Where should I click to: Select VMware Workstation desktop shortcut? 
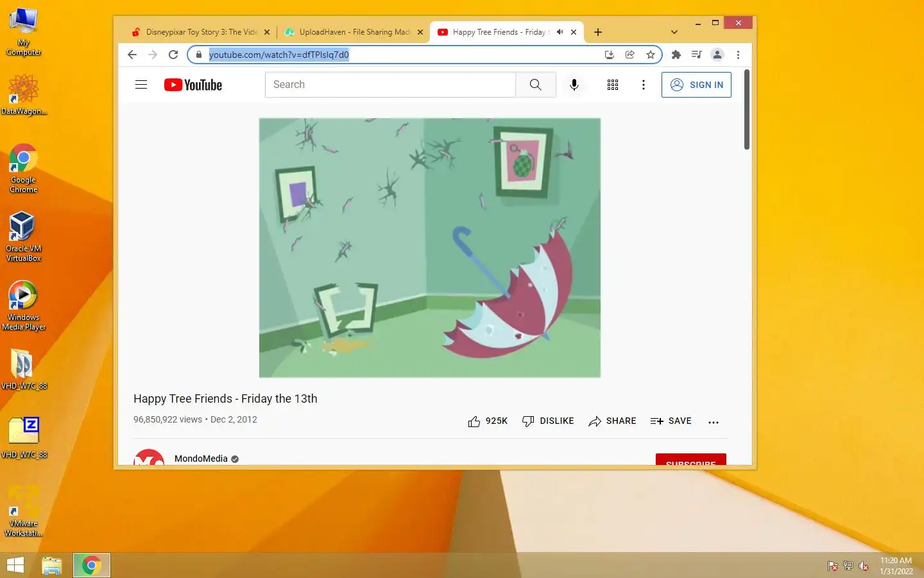click(x=24, y=511)
